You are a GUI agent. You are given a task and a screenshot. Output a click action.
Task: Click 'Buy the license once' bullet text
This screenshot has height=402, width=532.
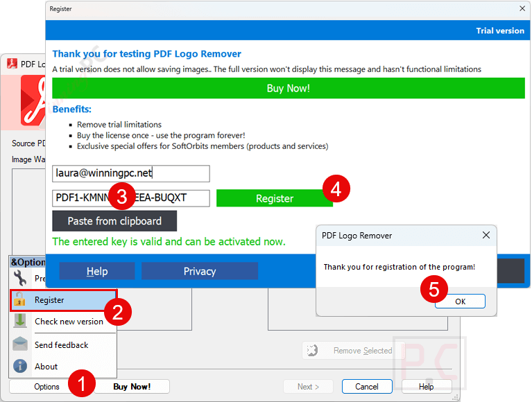point(161,135)
